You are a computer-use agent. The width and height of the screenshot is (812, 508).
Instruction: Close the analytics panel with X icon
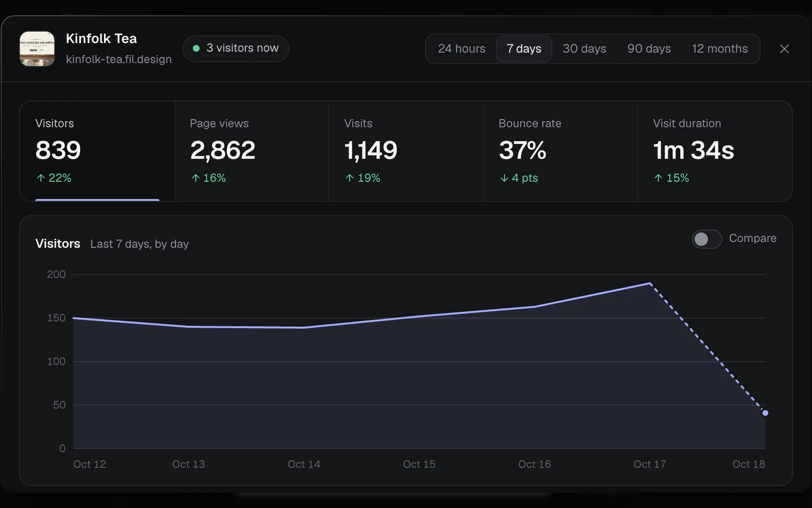point(784,49)
